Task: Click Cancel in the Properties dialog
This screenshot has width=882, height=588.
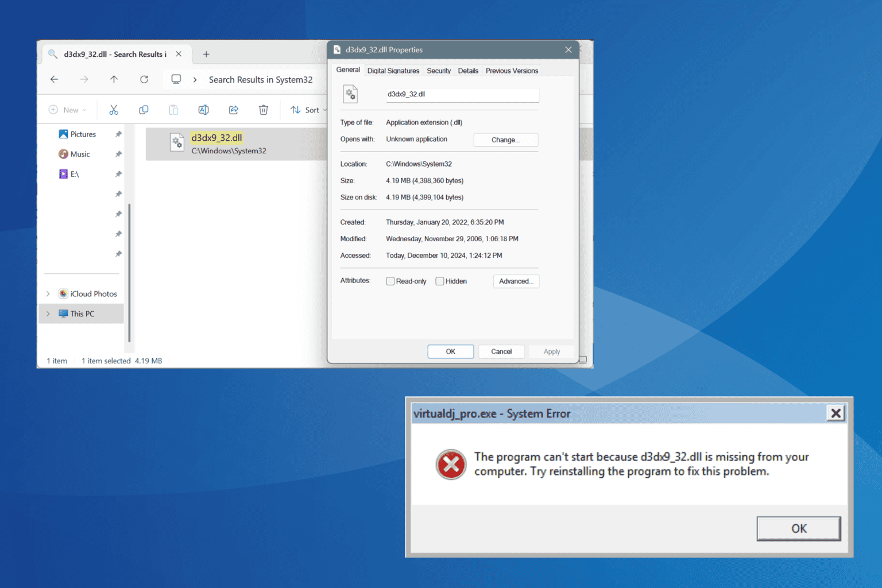Action: pos(501,351)
